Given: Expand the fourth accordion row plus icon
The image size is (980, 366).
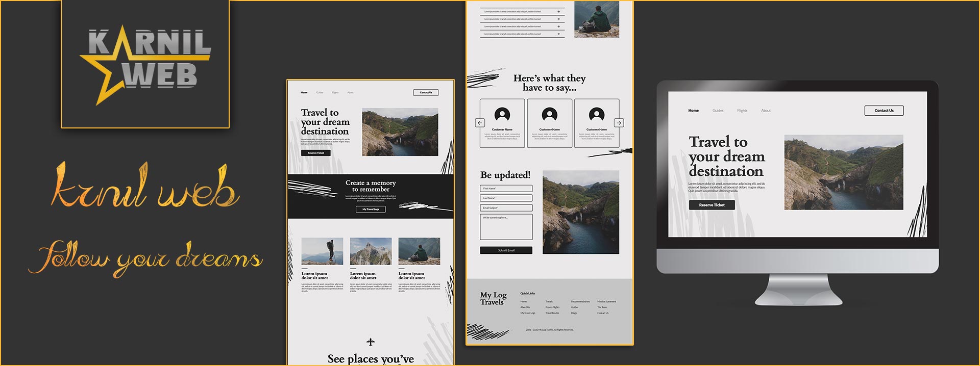Looking at the screenshot, I should (x=558, y=34).
